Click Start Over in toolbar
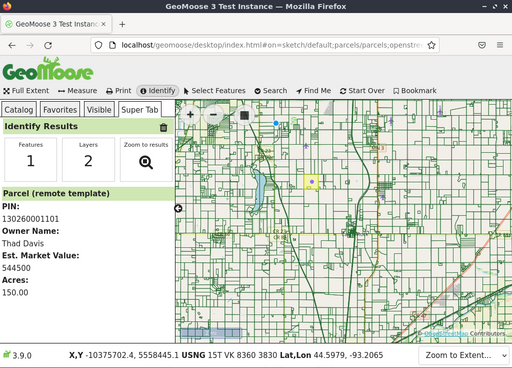Viewport: 512px width, 368px height. pos(362,91)
